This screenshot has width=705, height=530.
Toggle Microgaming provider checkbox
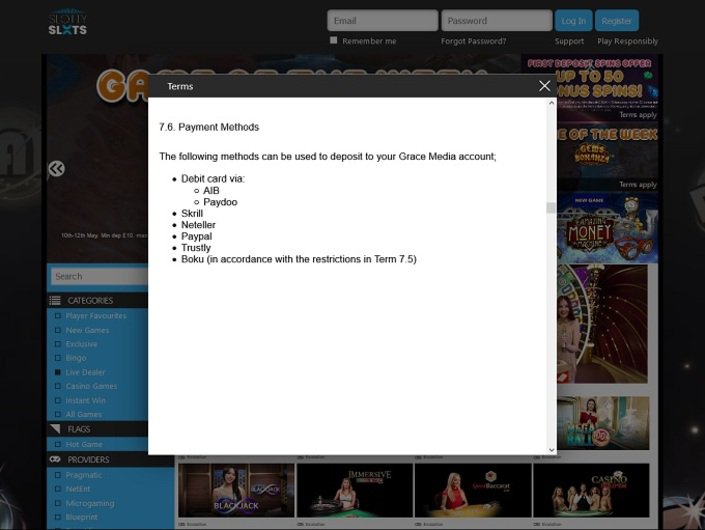click(58, 503)
